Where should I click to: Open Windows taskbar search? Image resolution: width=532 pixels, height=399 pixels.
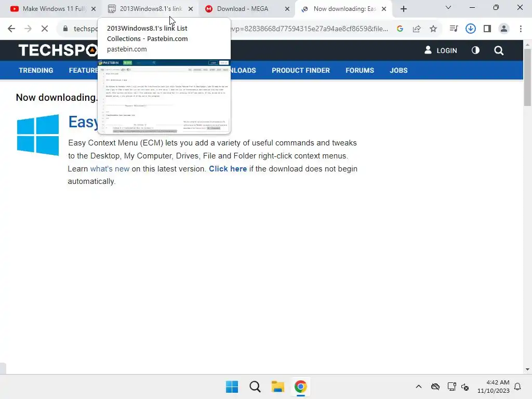255,387
